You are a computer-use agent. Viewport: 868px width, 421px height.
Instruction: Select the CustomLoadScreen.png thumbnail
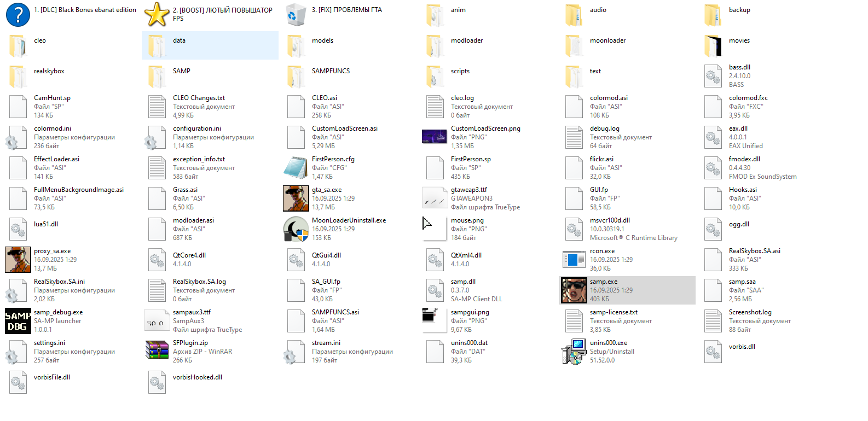(x=435, y=137)
